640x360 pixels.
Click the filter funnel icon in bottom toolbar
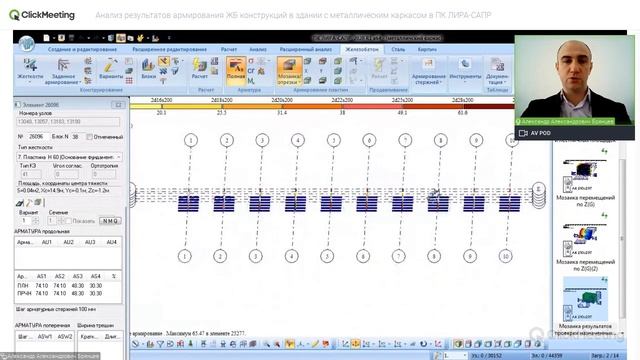click(160, 344)
